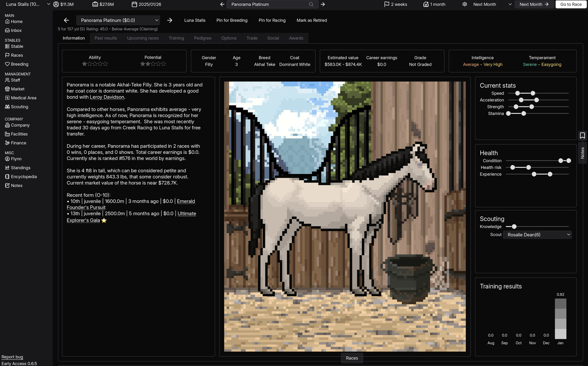Open the Panorama Platinum horse selector dropdown
Viewport: 588px width, 366px height.
tap(118, 20)
